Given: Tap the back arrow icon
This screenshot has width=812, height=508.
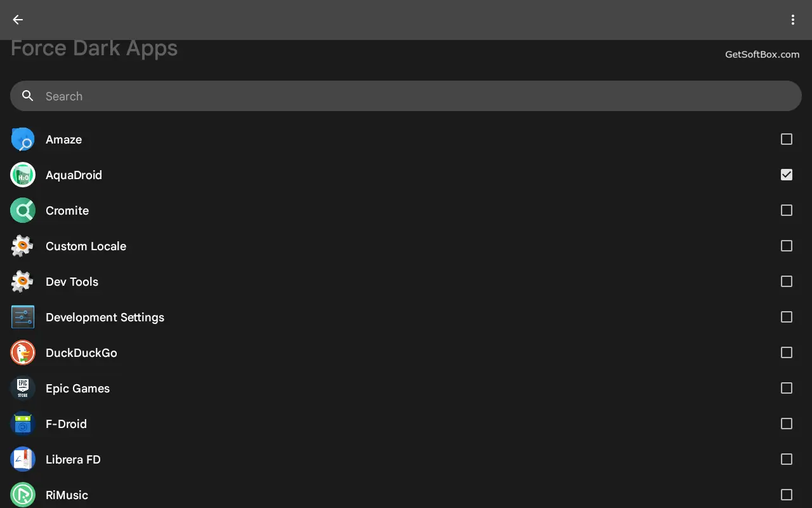Looking at the screenshot, I should click(x=18, y=20).
